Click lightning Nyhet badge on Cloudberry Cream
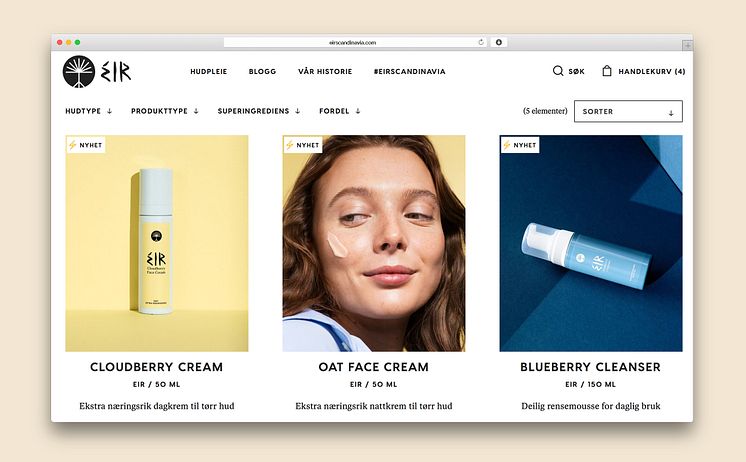Viewport: 746px width, 462px height. (86, 145)
